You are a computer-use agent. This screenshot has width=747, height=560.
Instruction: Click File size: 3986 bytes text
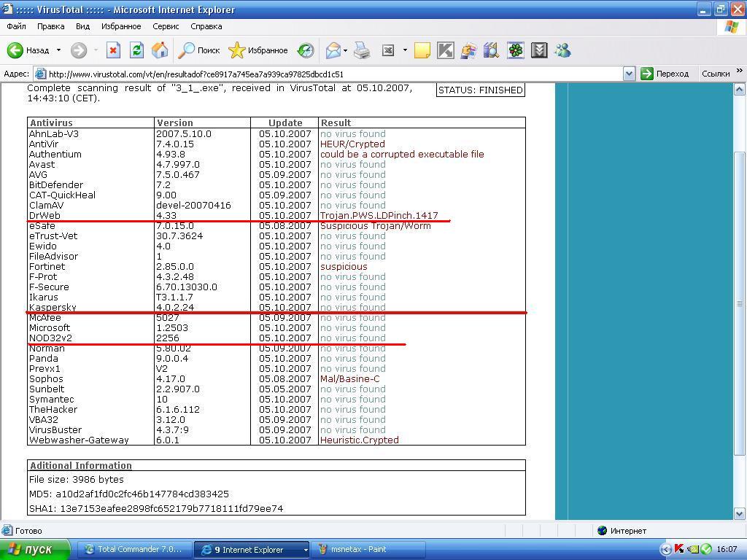click(x=76, y=479)
